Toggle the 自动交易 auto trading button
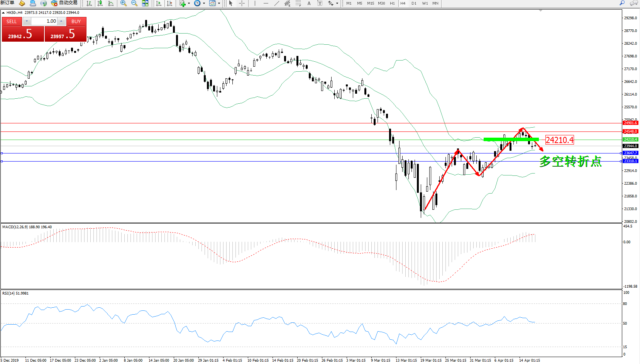 coord(64,3)
